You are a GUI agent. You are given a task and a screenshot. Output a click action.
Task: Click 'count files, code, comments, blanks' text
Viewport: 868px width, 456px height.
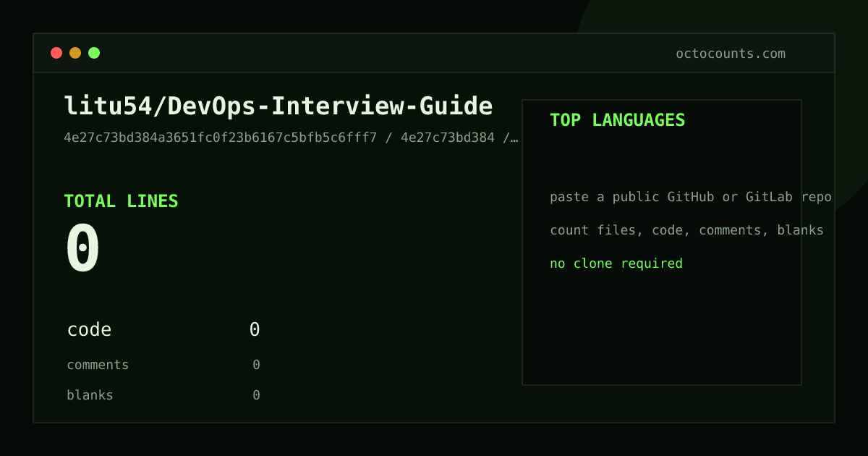click(686, 230)
